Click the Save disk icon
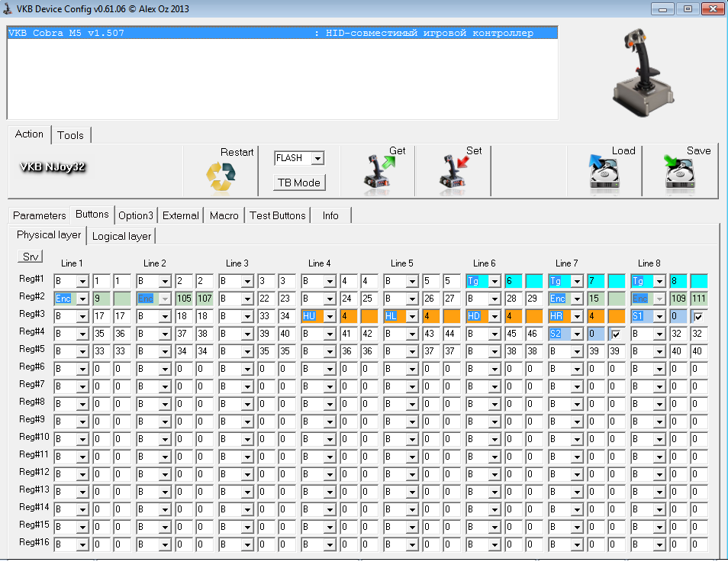The image size is (728, 562). (679, 172)
